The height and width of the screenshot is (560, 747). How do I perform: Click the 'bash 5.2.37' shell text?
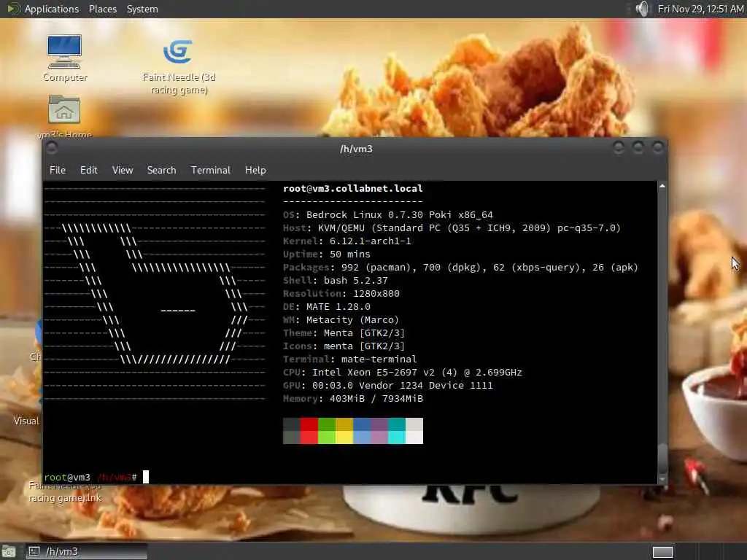pos(356,281)
